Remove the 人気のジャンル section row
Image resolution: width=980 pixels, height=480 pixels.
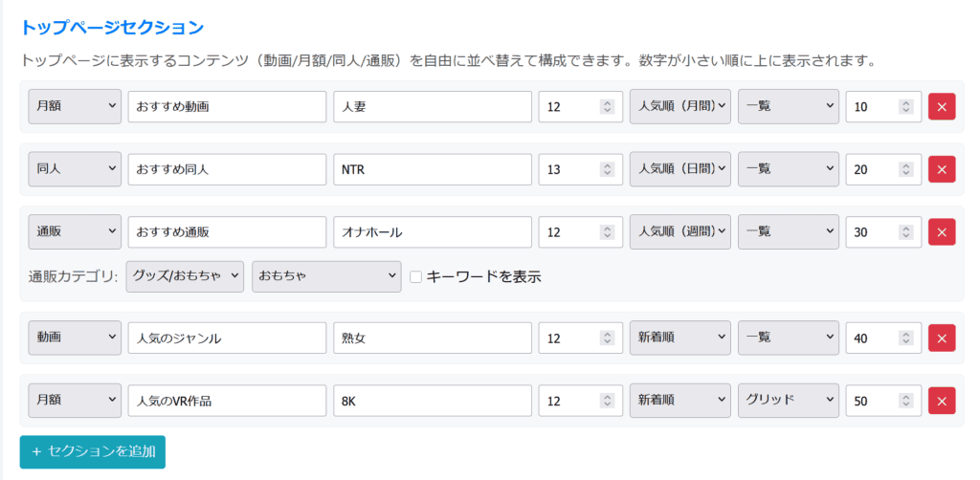tap(941, 338)
